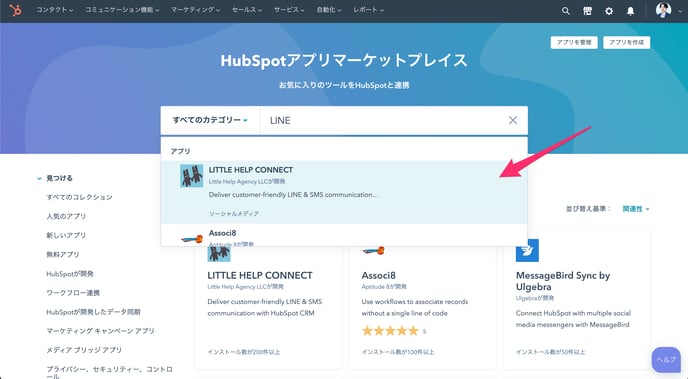Open the レポート menu
Screen dimensions: 688x379
pos(369,10)
